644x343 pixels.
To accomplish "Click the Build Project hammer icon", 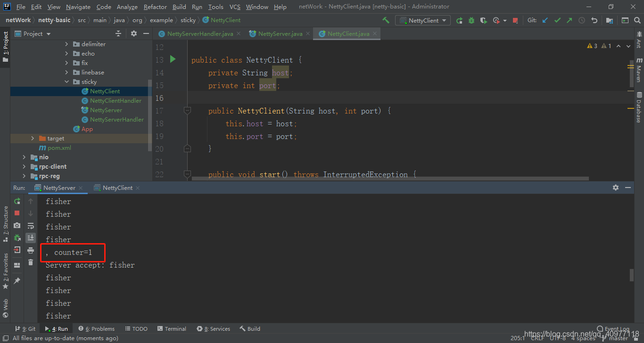I will [386, 20].
